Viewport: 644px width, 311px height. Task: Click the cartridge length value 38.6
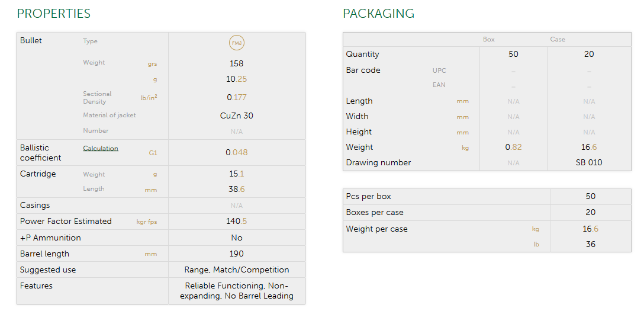[x=237, y=190]
